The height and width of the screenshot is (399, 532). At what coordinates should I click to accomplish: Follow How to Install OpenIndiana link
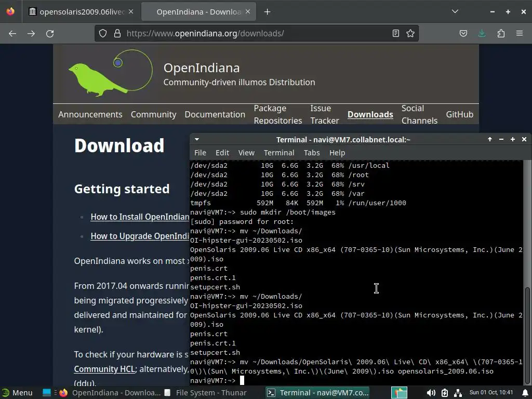coord(140,217)
